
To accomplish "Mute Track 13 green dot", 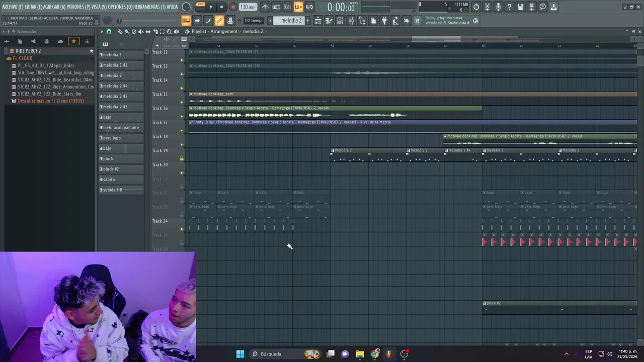I will point(182,74).
